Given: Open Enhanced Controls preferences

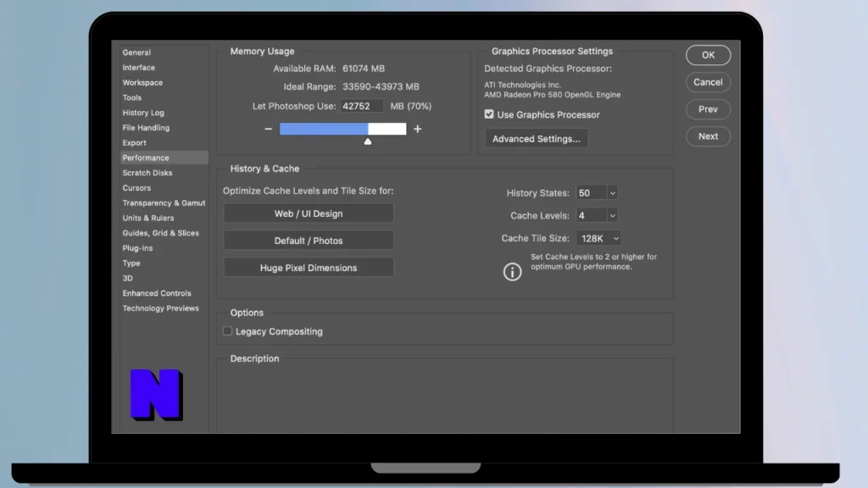Looking at the screenshot, I should 157,293.
